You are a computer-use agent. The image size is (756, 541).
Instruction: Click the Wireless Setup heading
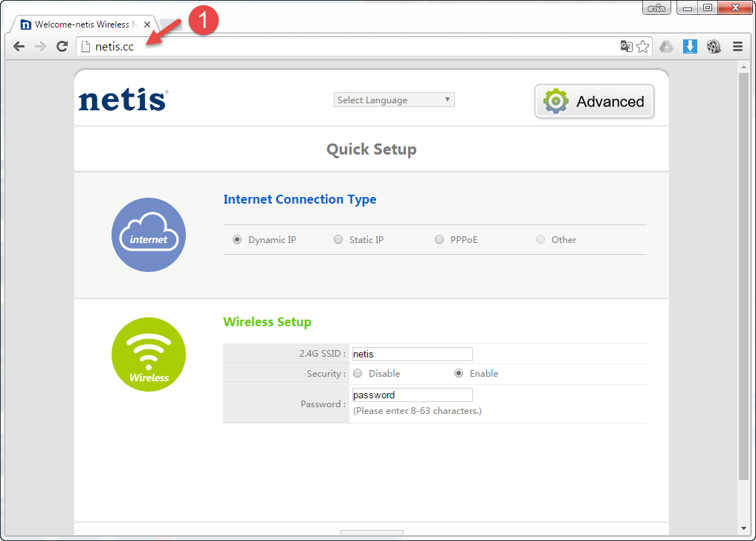(267, 322)
